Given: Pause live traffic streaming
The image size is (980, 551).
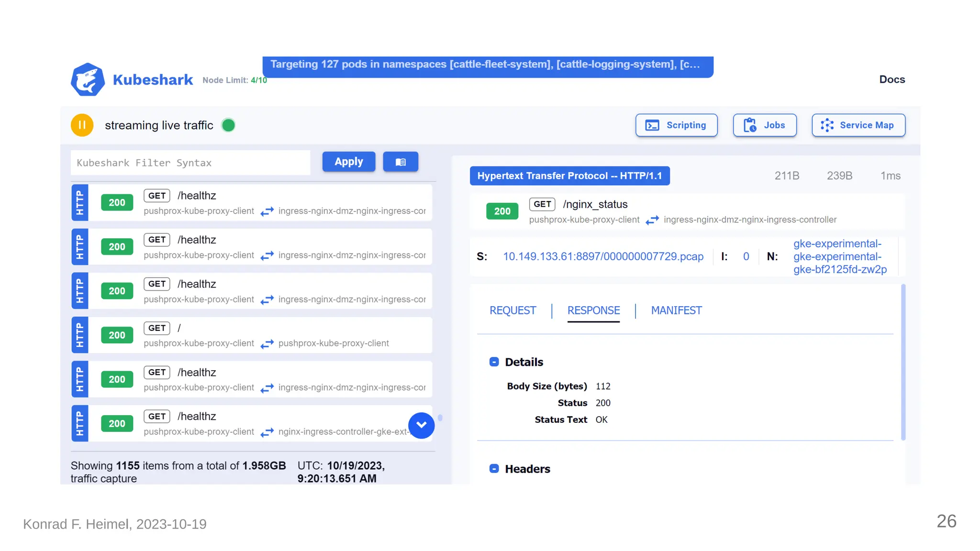Looking at the screenshot, I should click(82, 125).
